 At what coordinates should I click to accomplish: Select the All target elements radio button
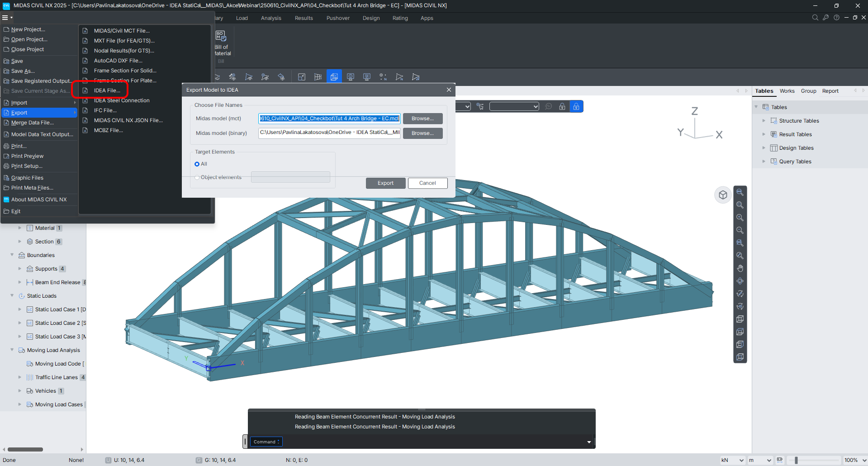click(x=197, y=164)
